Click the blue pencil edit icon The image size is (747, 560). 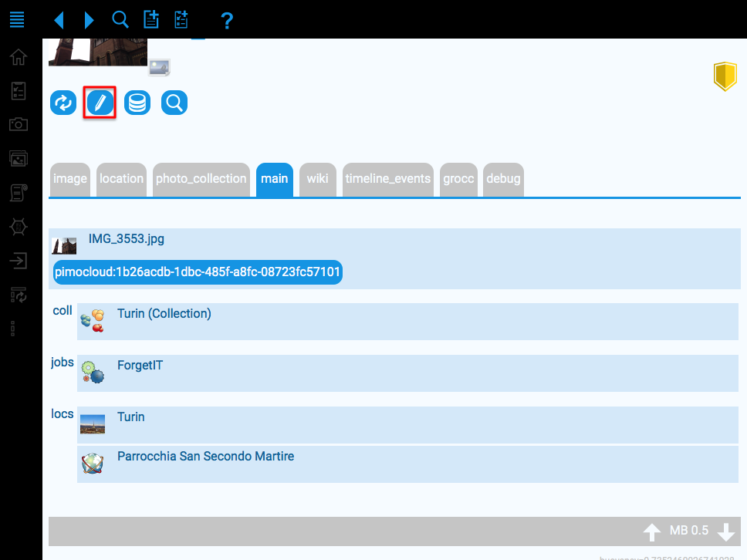click(100, 103)
